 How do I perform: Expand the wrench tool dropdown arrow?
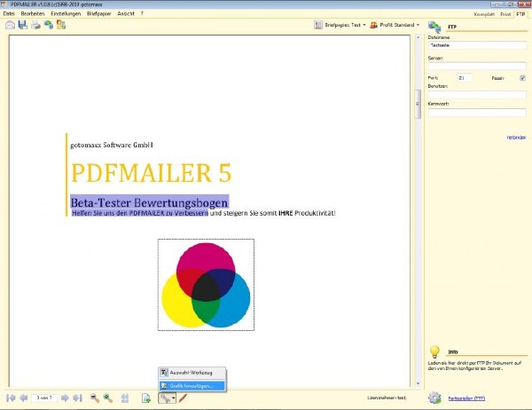tap(174, 398)
